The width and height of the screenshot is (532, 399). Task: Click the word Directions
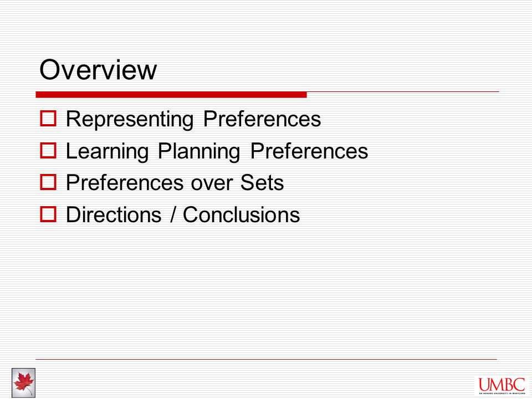click(114, 214)
